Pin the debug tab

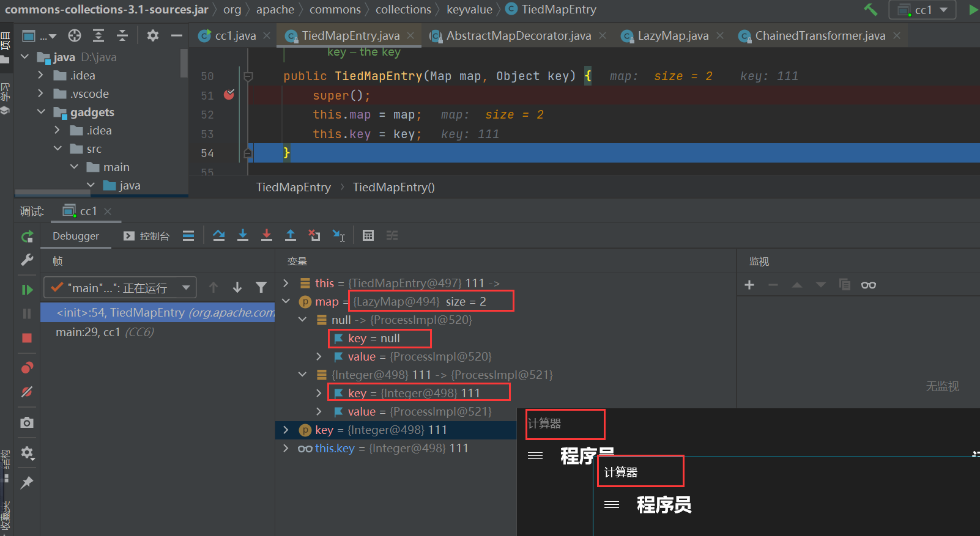pyautogui.click(x=27, y=483)
